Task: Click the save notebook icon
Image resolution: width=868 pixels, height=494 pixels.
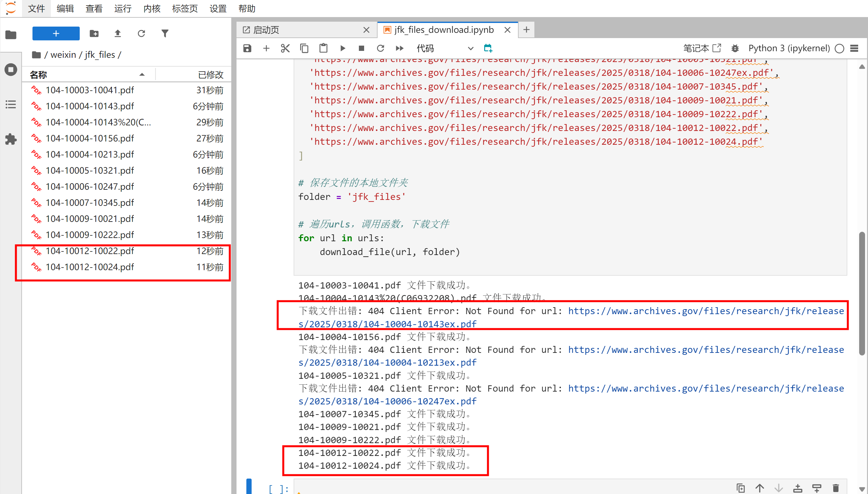Action: click(x=247, y=49)
